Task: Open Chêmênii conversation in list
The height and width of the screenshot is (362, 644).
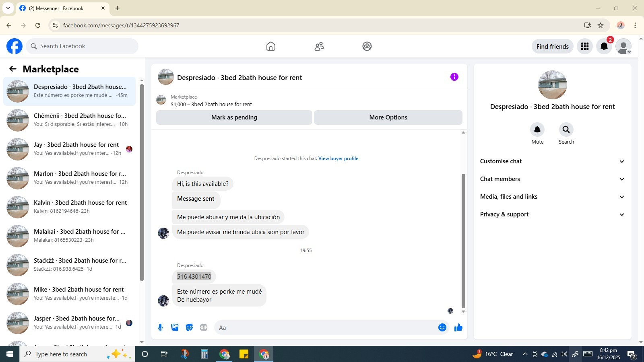Action: click(69, 120)
